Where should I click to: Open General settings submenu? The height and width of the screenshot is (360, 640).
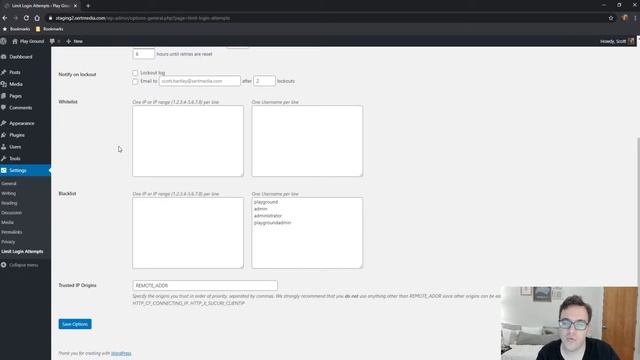(x=9, y=184)
